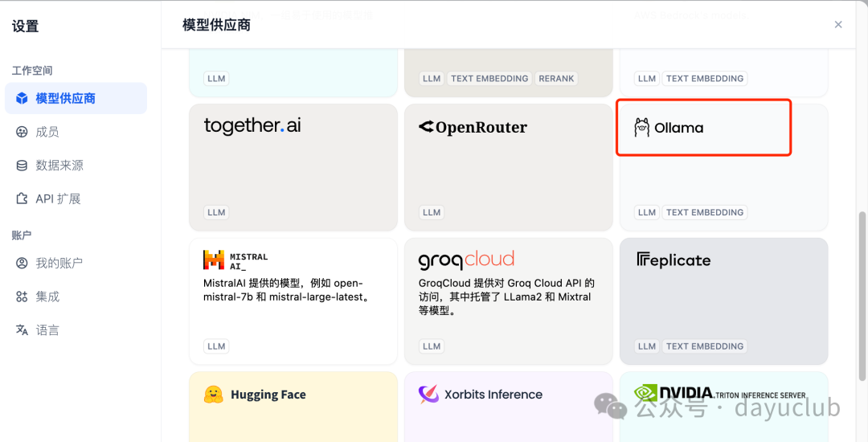Viewport: 868px width, 442px height.
Task: Click the LLM tag on groqcloud card
Action: pyautogui.click(x=432, y=346)
